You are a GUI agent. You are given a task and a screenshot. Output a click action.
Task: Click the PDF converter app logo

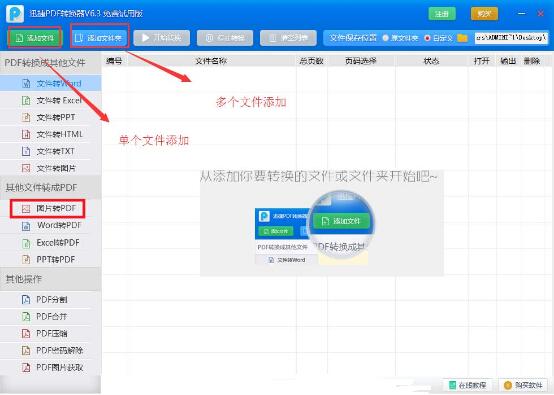coord(14,13)
